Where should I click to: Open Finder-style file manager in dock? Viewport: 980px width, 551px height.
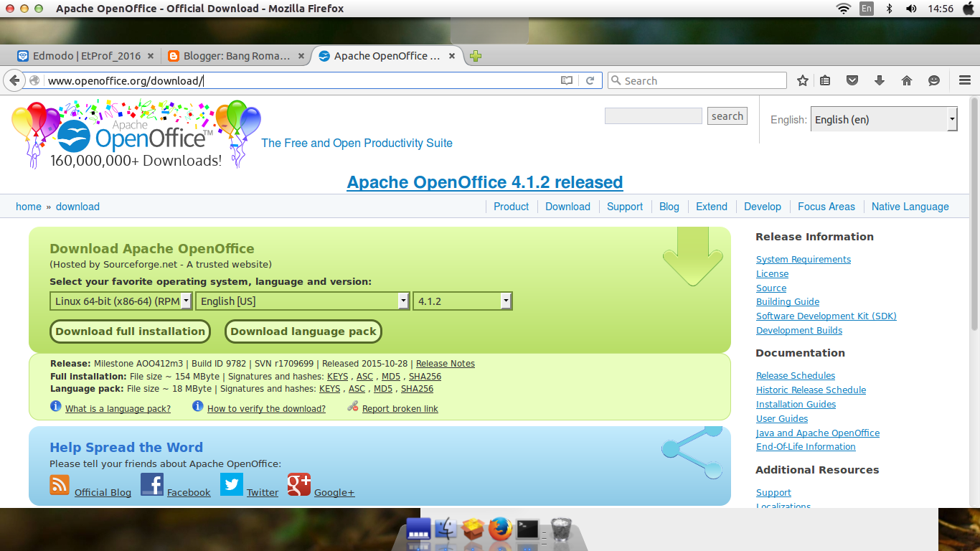coord(446,529)
